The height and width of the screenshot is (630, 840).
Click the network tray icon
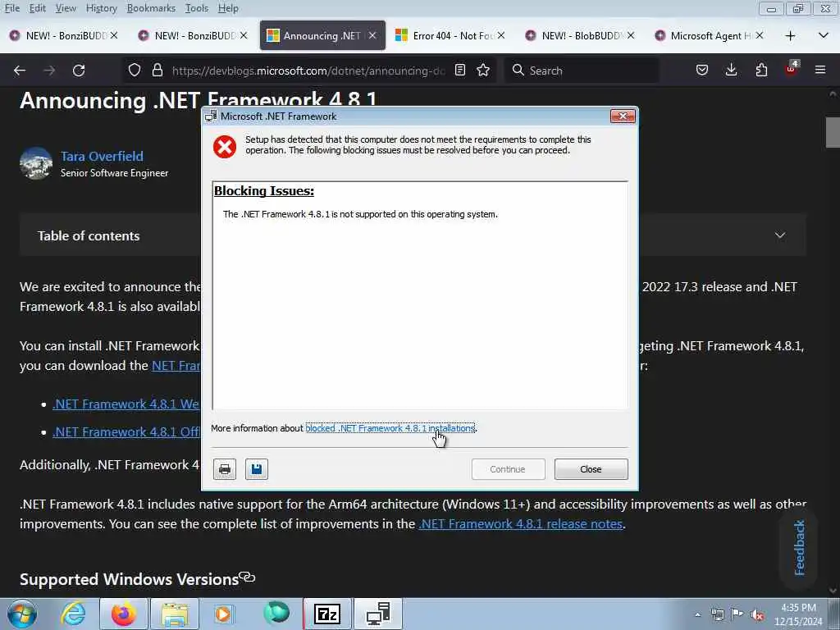tap(717, 614)
